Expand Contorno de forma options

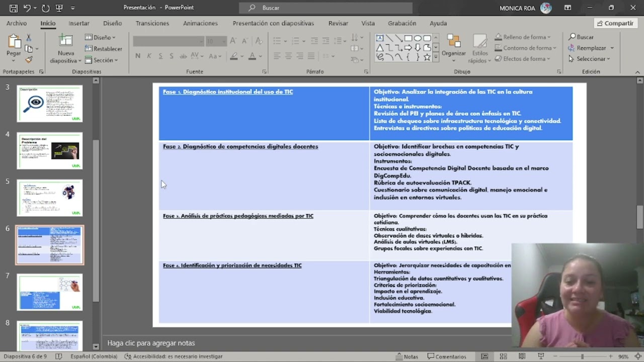526,48
